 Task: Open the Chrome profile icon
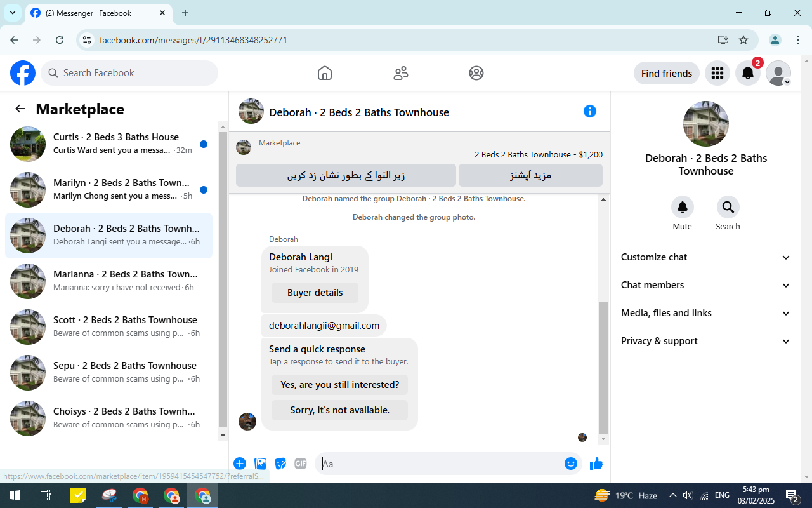(775, 40)
